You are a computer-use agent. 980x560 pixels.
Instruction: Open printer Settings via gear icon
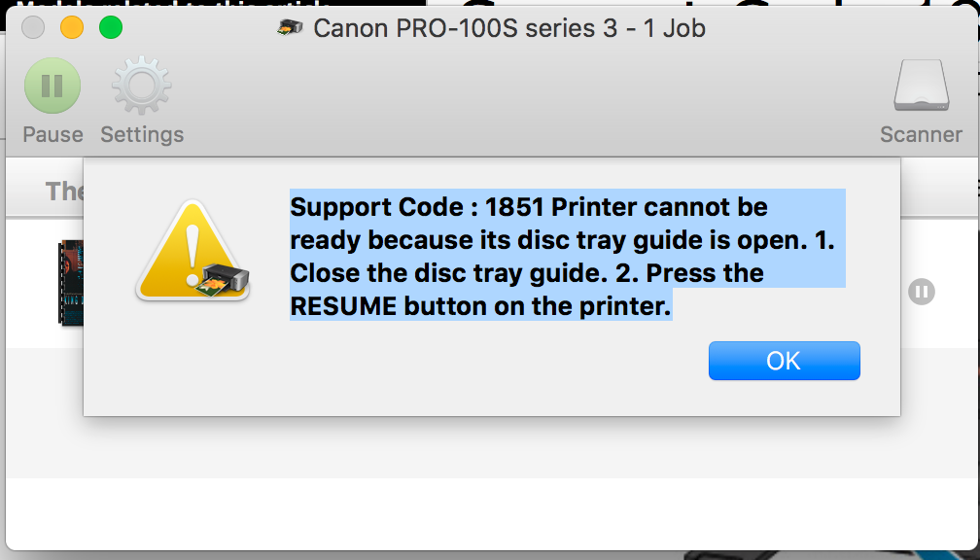(142, 87)
